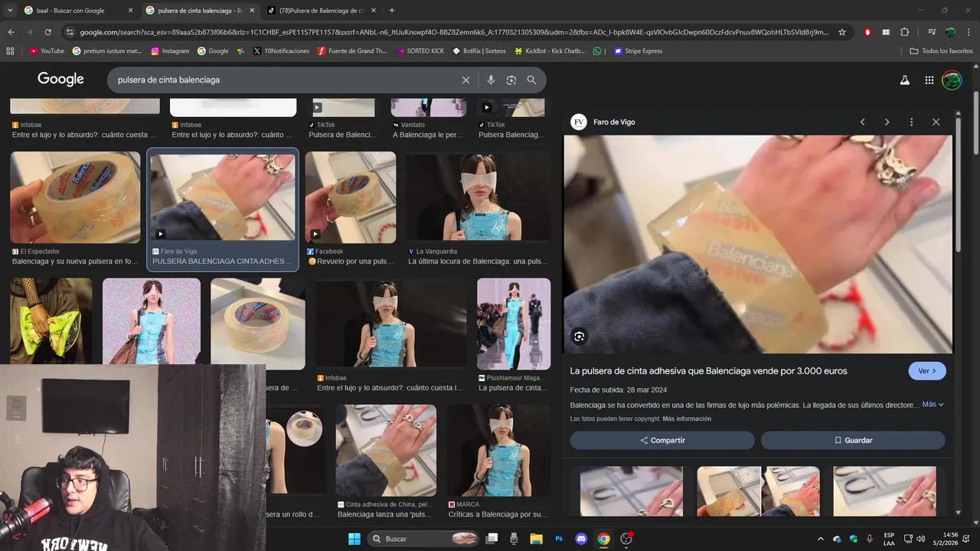Open the volume speaker tray icon
Viewport: 980px width, 551px height.
pos(921,539)
